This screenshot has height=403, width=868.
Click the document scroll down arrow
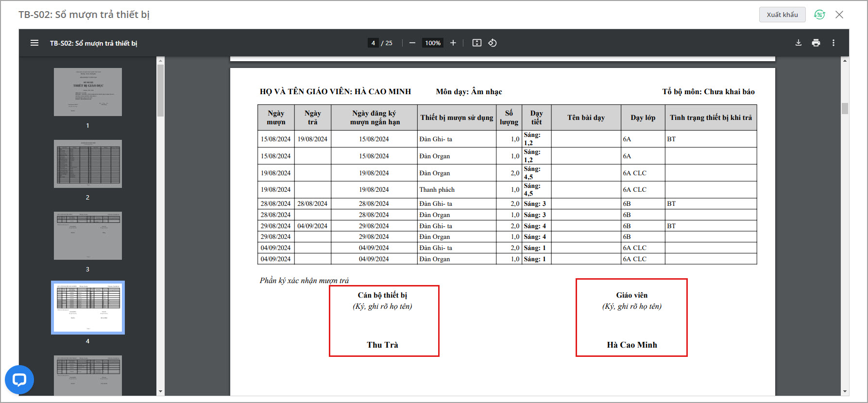[845, 391]
